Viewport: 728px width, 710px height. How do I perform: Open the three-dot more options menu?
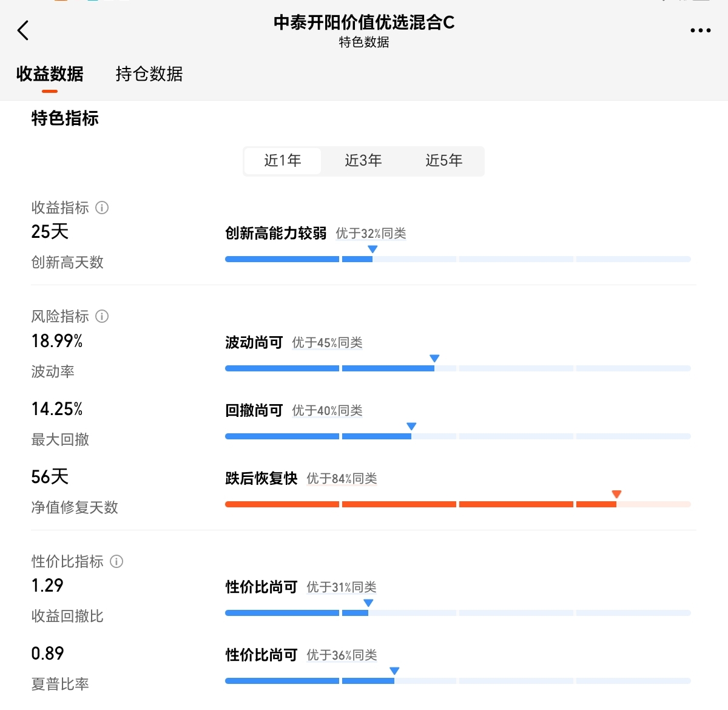(x=700, y=30)
